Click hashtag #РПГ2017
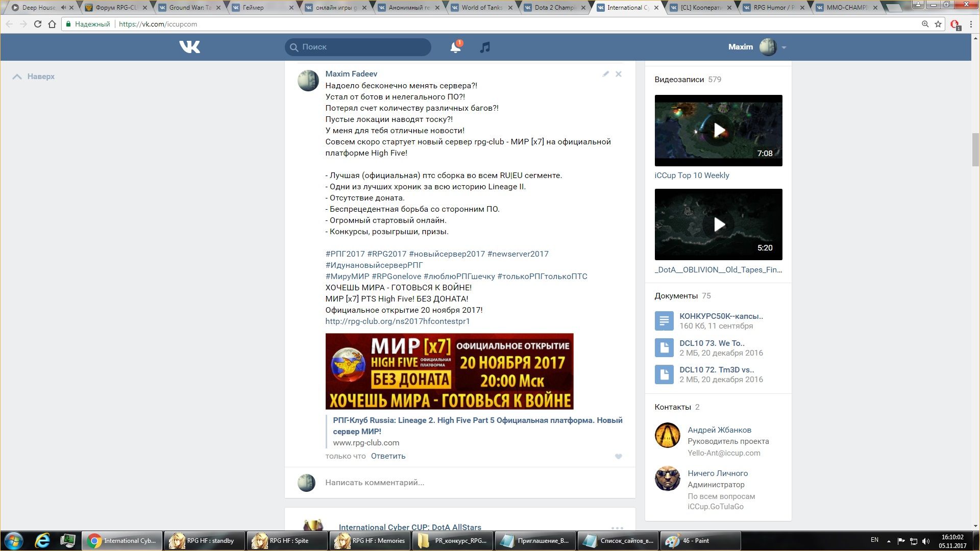Viewport: 980px width, 551px height. (345, 254)
